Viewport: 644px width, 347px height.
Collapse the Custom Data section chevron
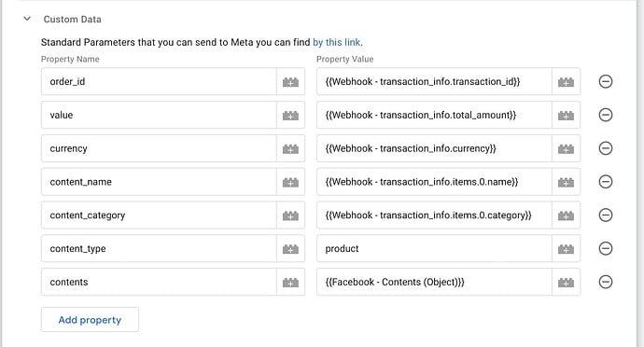(x=27, y=19)
